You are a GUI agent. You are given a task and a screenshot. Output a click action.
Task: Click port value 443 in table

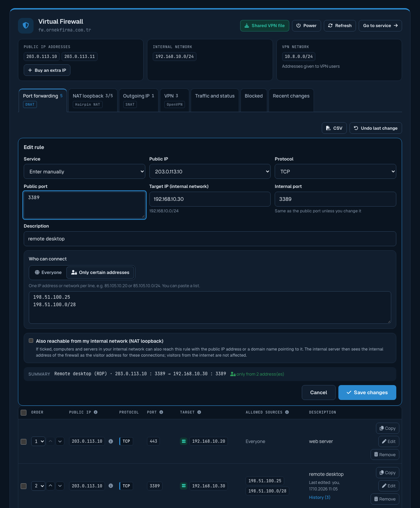coord(153,441)
